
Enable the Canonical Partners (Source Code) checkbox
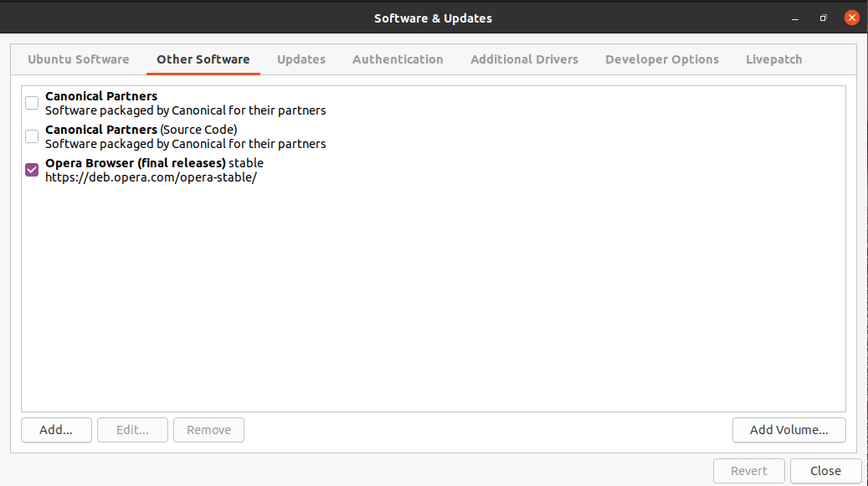[x=31, y=136]
